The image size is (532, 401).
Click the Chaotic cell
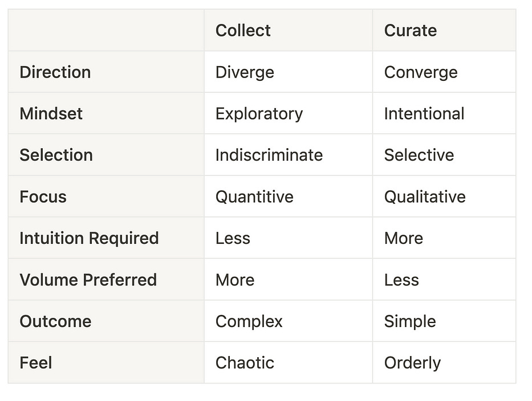[288, 362]
